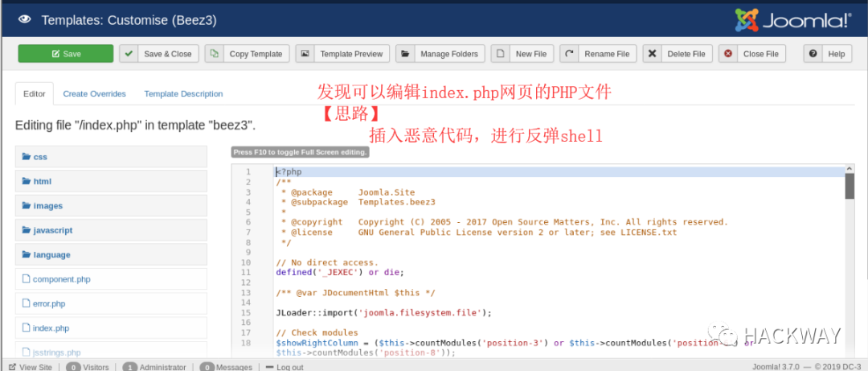Click the Help question mark icon
Screen dimensions: 868x371
point(813,54)
